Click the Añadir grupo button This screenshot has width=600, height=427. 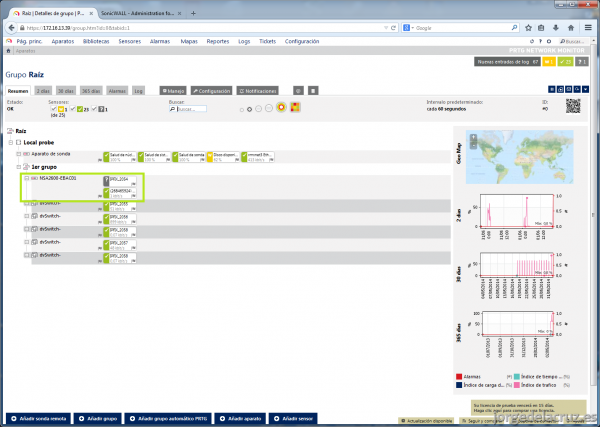[x=98, y=419]
